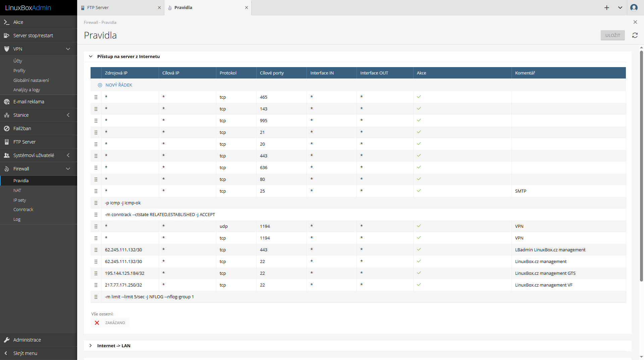Click the Systémoví uživatelé users icon
644x360 pixels.
tap(6, 155)
